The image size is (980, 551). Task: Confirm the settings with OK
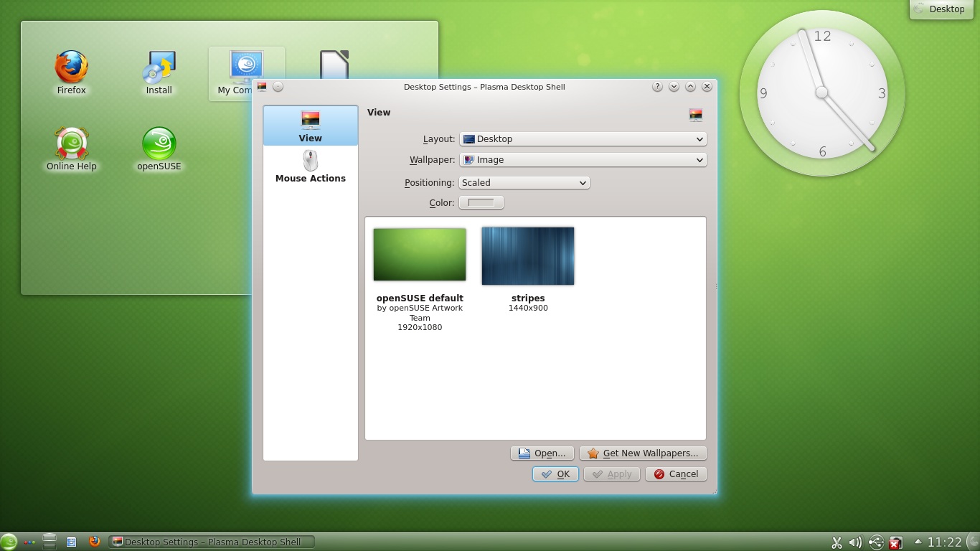[555, 474]
